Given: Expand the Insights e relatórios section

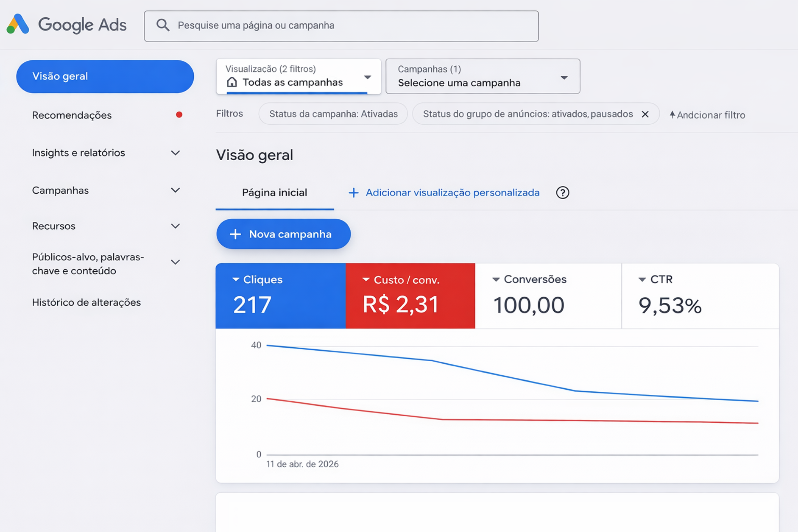Looking at the screenshot, I should tap(176, 153).
